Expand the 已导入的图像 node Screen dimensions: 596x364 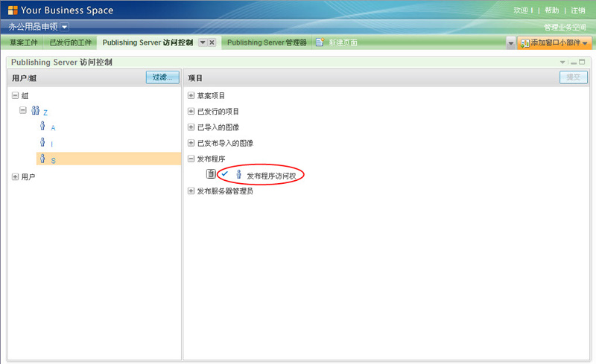tap(191, 127)
